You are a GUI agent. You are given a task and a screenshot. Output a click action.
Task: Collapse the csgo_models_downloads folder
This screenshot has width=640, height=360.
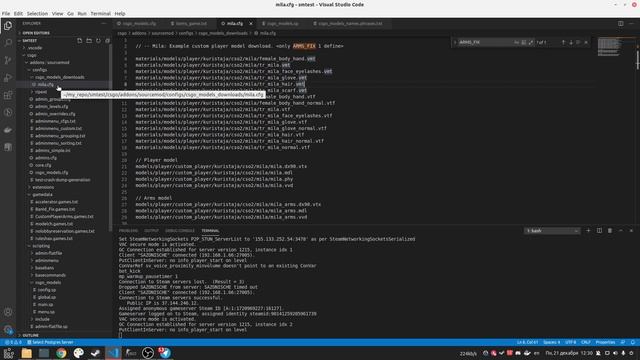[x=60, y=77]
